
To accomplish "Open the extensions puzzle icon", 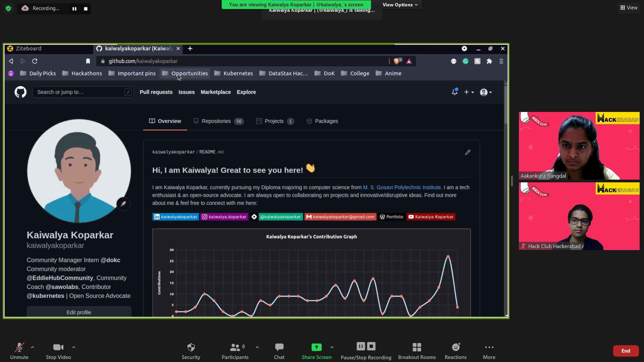I will point(489,61).
